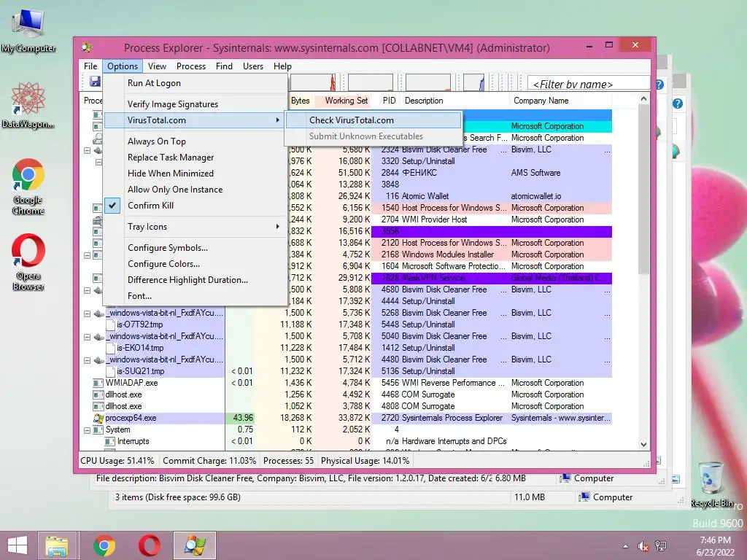The width and height of the screenshot is (747, 560).
Task: Open Difference Highlight Duration... dialog
Action: click(195, 281)
